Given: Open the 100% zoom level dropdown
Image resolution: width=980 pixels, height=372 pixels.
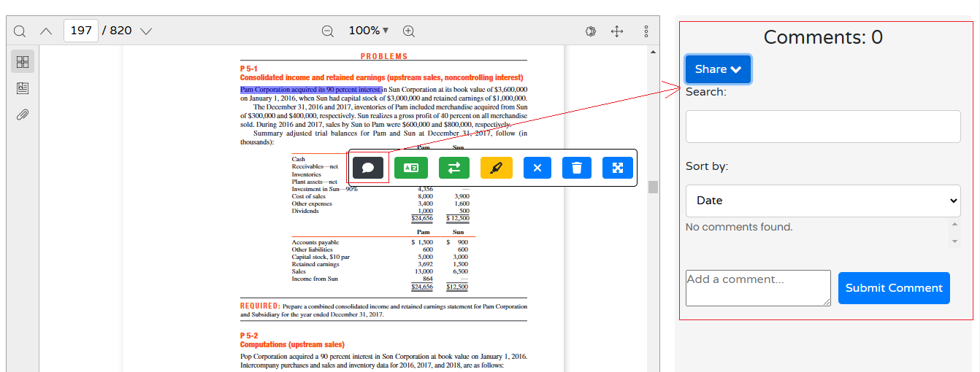Looking at the screenshot, I should [369, 31].
